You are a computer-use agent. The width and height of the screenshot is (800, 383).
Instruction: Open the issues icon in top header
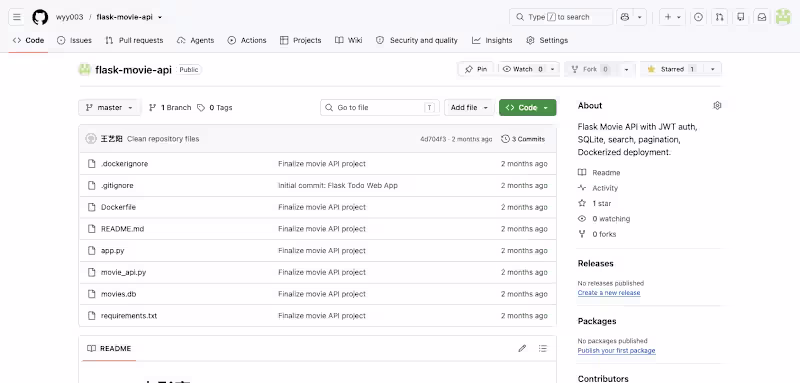(698, 17)
